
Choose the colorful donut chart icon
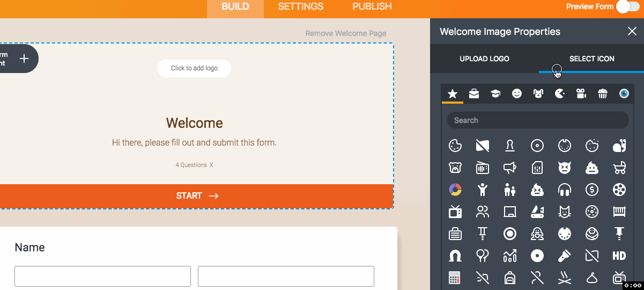click(x=455, y=190)
